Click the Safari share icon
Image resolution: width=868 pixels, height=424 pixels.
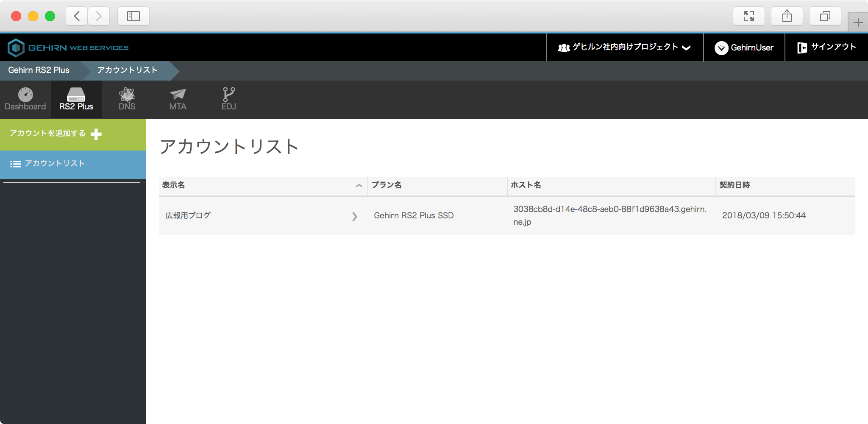787,17
